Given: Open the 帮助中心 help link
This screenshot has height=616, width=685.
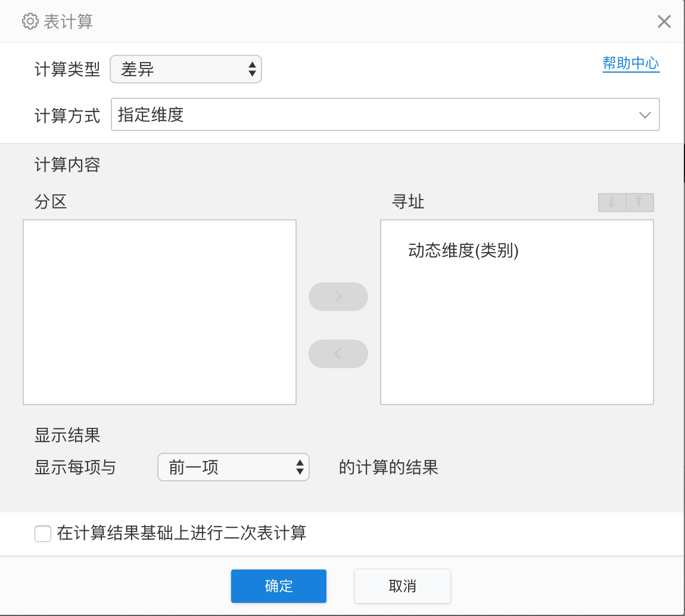Looking at the screenshot, I should click(631, 63).
